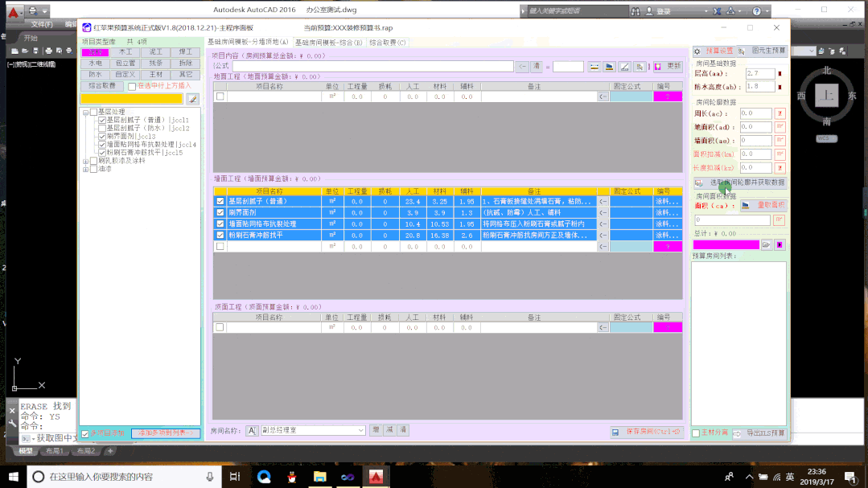The width and height of the screenshot is (868, 488).
Task: Toggle the 在选中行上方插入 checkbox
Action: (132, 86)
